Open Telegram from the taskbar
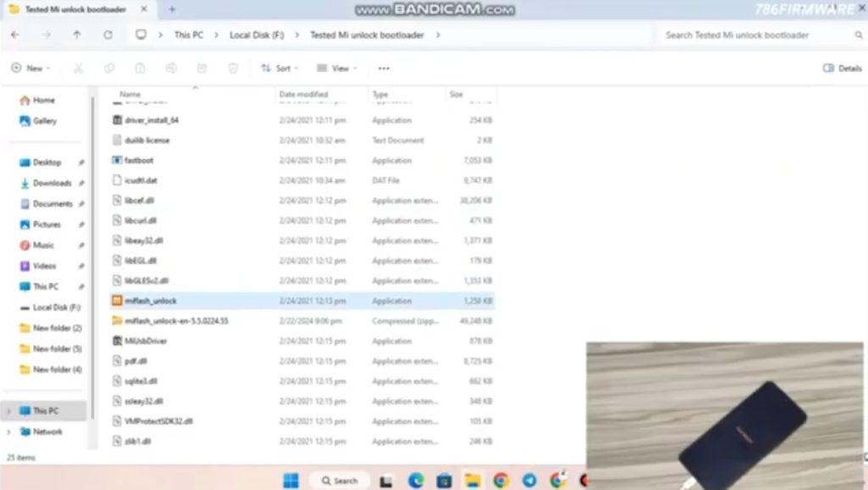The width and height of the screenshot is (868, 490). [x=529, y=481]
